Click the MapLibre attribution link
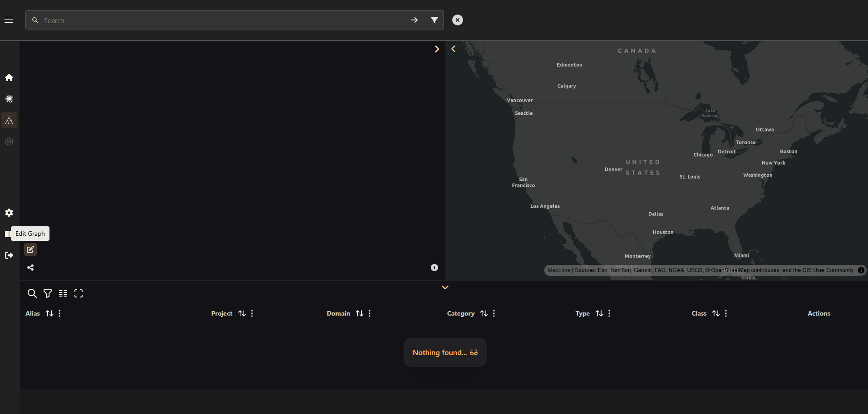 [x=559, y=270]
